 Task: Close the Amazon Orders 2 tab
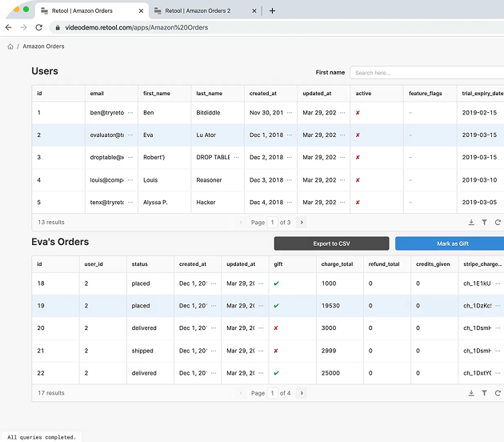(x=254, y=11)
